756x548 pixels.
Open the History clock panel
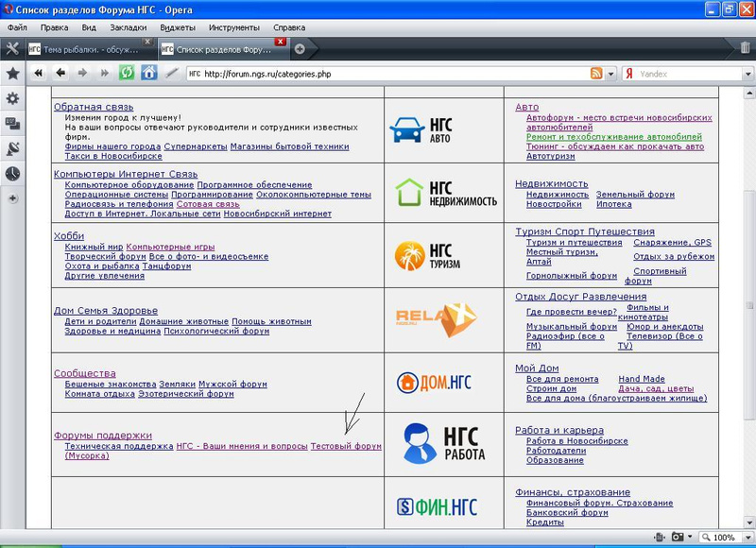[12, 174]
